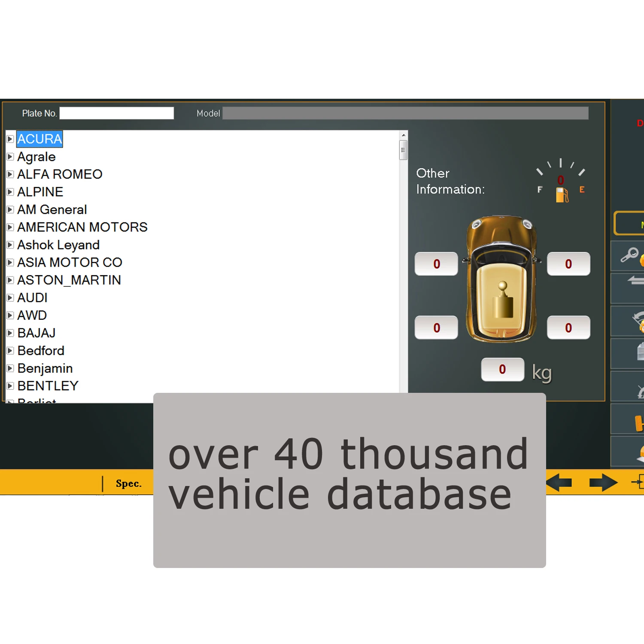Select Benjamin in the make list
The height and width of the screenshot is (644, 644).
[45, 368]
